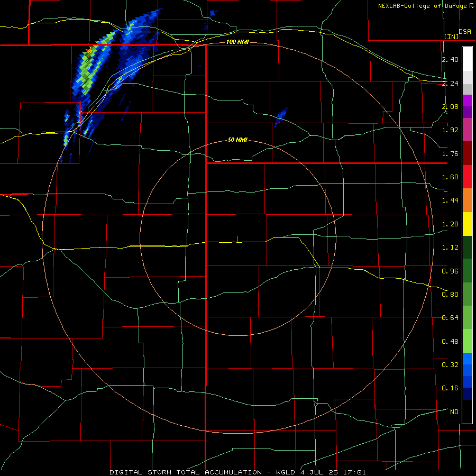Click the 1.60 legend value

(450, 177)
